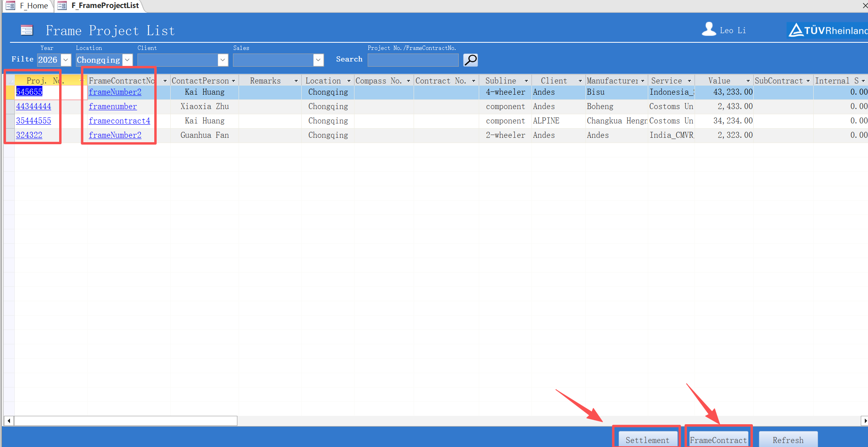Viewport: 868px width, 447px height.
Task: Switch to the F_Home tab
Action: tap(28, 6)
